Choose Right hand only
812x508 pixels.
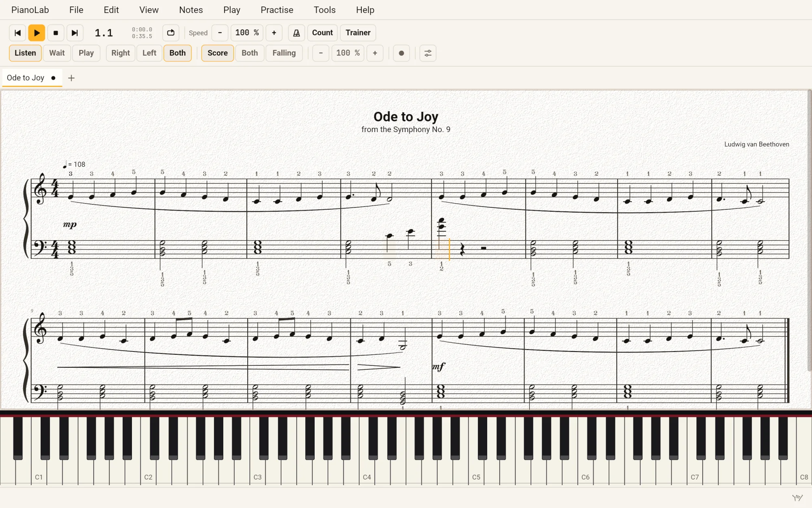tap(121, 53)
